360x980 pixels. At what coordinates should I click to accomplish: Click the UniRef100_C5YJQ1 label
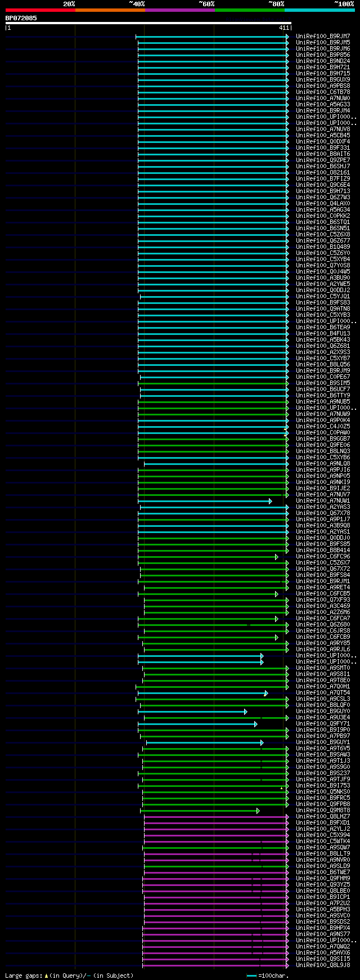[x=323, y=297]
